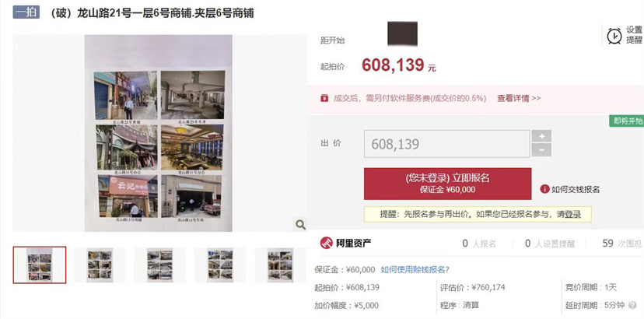The width and height of the screenshot is (644, 319).
Task: Click the 立即报名 registration button
Action: (448, 184)
